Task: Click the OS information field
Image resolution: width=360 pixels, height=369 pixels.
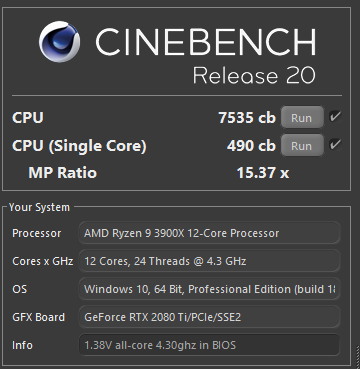Action: 209,289
